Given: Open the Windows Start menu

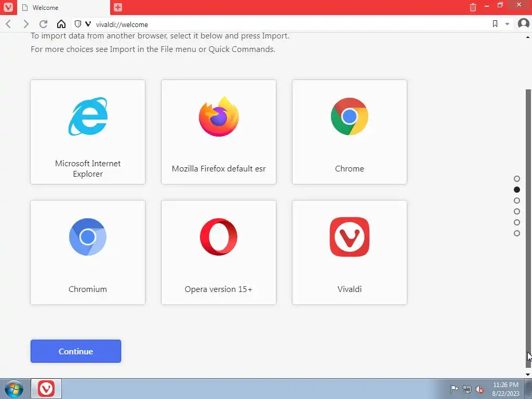Looking at the screenshot, I should (14, 389).
